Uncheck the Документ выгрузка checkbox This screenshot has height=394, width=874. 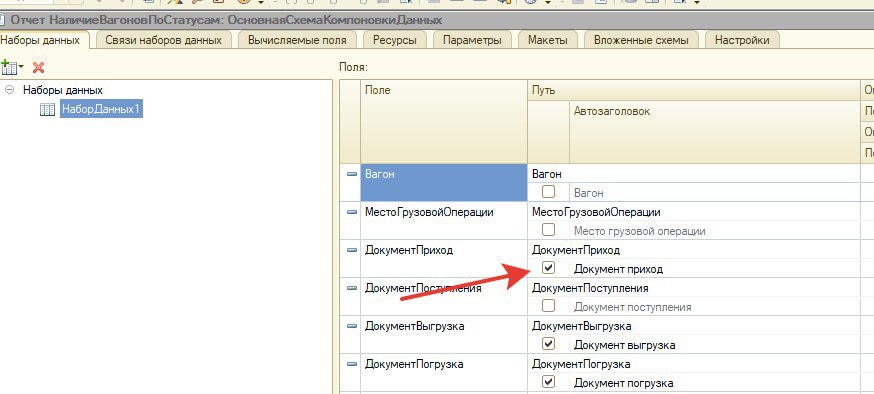pyautogui.click(x=548, y=344)
